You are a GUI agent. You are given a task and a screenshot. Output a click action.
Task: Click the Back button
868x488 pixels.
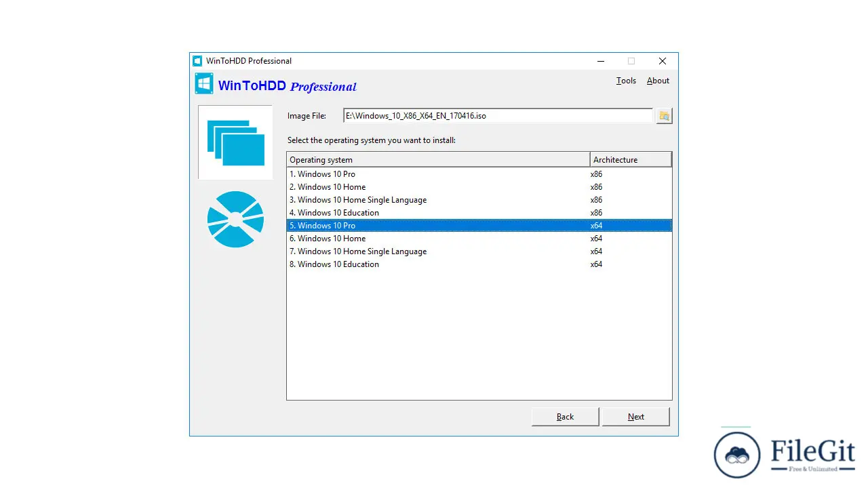click(565, 417)
